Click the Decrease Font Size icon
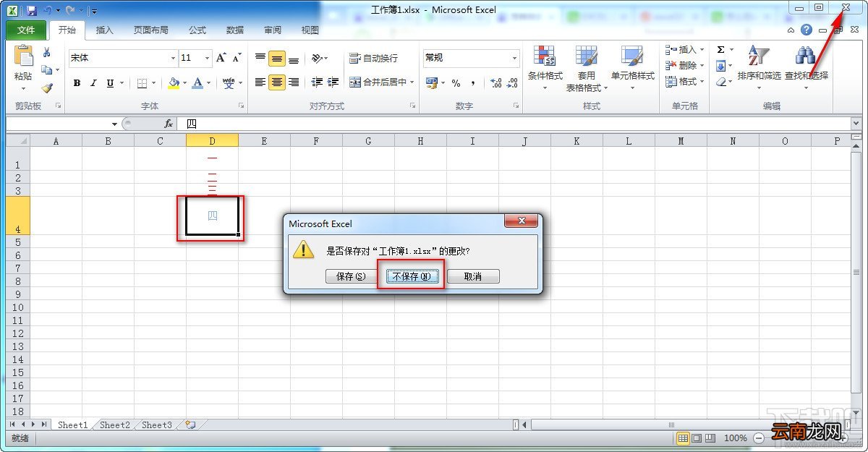This screenshot has width=868, height=452. point(238,58)
